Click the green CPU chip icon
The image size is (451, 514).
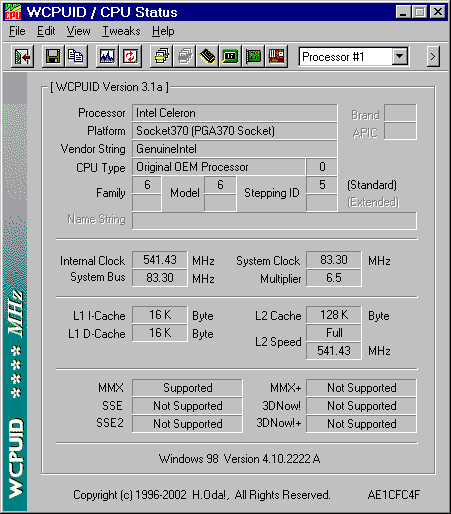[230, 57]
